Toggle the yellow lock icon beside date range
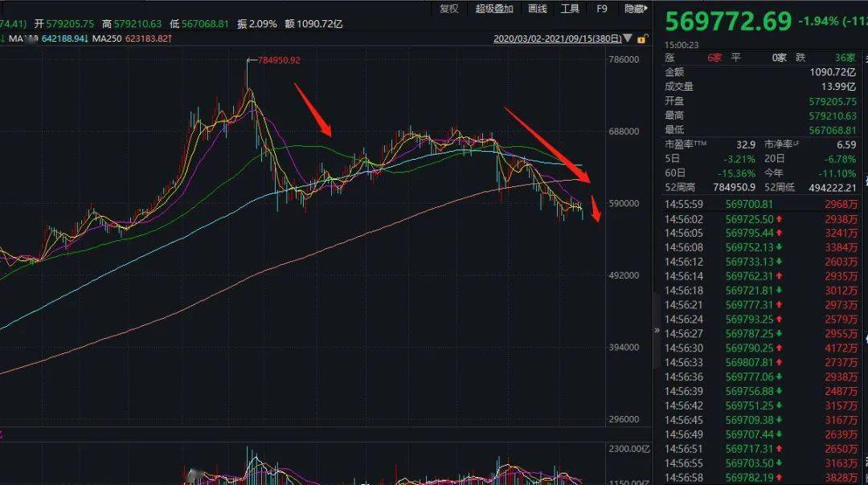 (642, 39)
